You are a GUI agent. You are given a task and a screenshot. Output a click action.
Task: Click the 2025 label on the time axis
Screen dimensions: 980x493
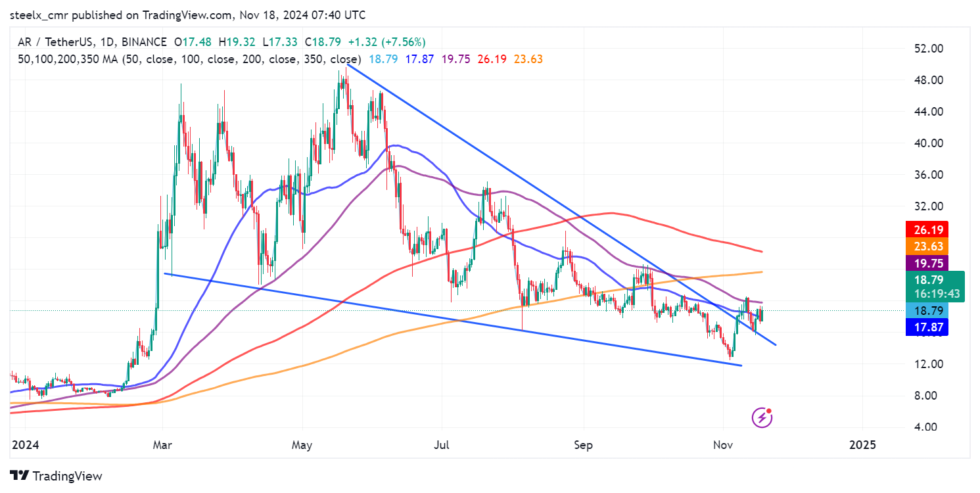(x=863, y=445)
